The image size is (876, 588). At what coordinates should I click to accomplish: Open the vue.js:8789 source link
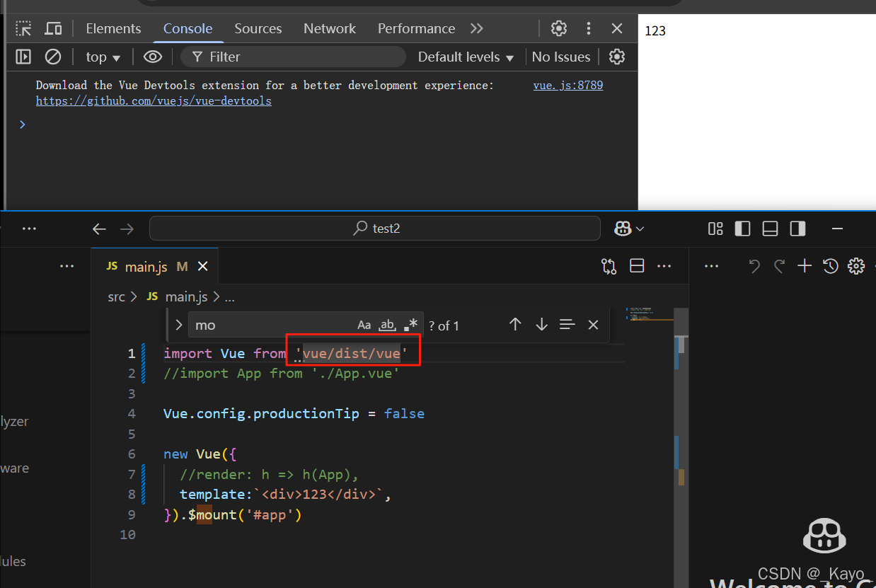[568, 85]
